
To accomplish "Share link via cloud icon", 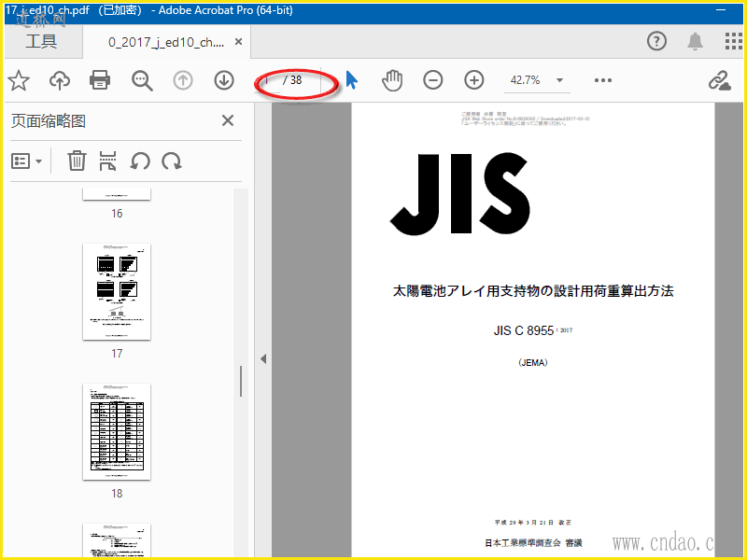I will [x=719, y=80].
